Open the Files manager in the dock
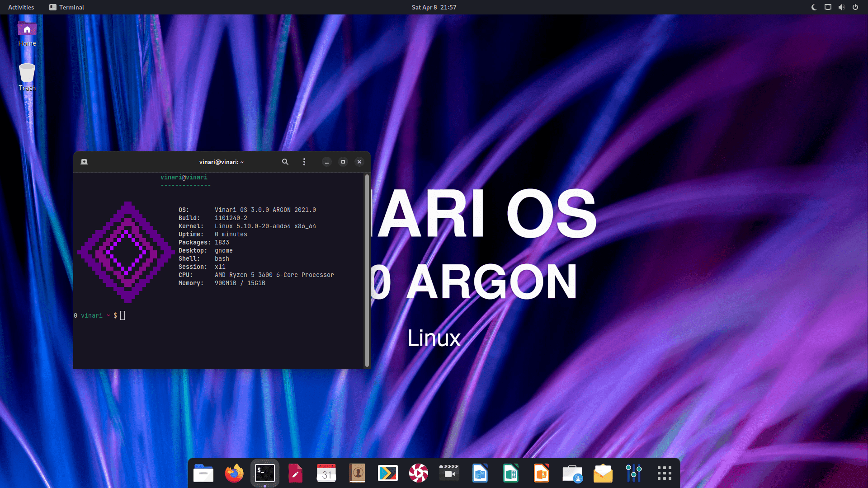 (203, 473)
